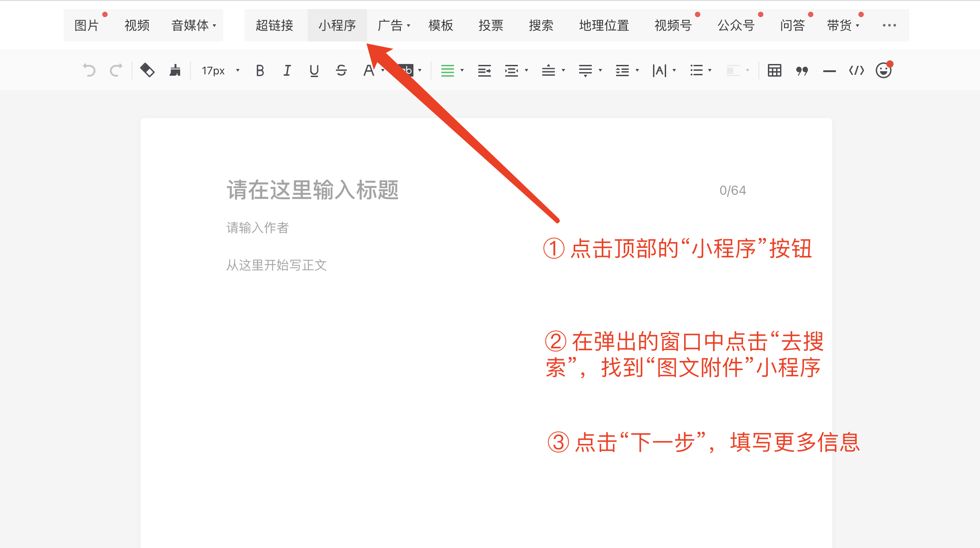
Task: Expand the letter spacing dropdown arrow
Action: [674, 70]
